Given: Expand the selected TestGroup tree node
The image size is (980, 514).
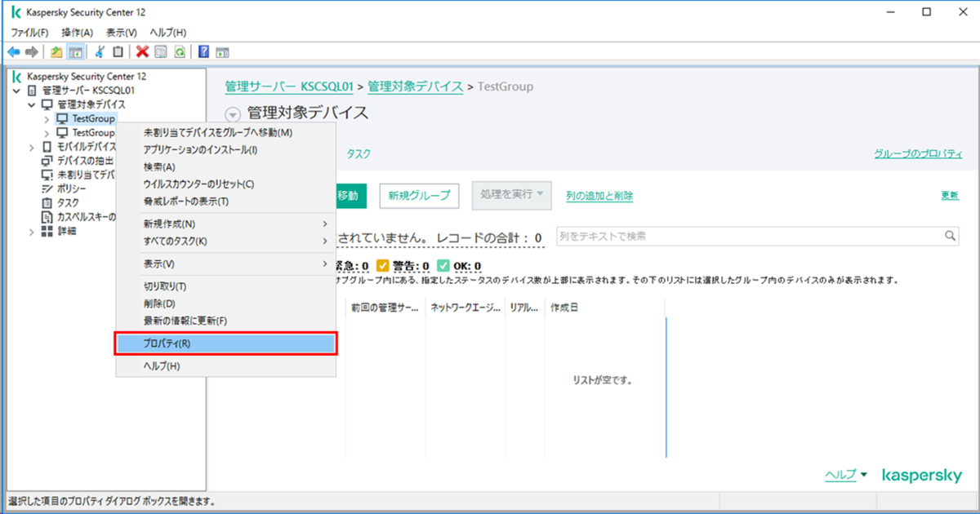Looking at the screenshot, I should click(x=47, y=119).
